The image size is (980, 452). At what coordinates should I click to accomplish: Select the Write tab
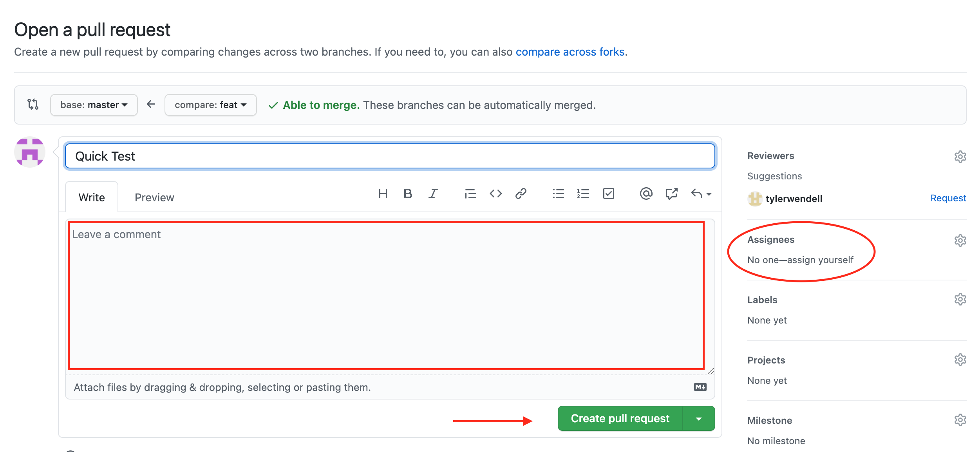(92, 197)
